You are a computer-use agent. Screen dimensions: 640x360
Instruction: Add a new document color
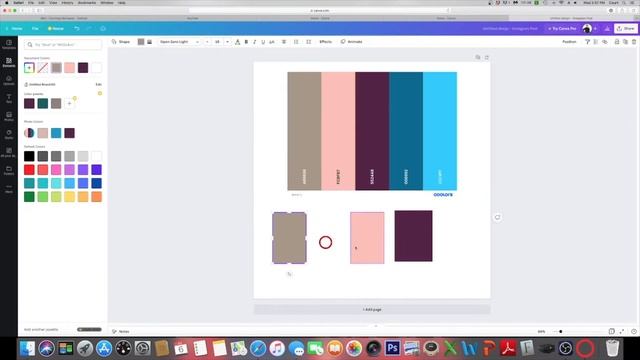coord(29,68)
